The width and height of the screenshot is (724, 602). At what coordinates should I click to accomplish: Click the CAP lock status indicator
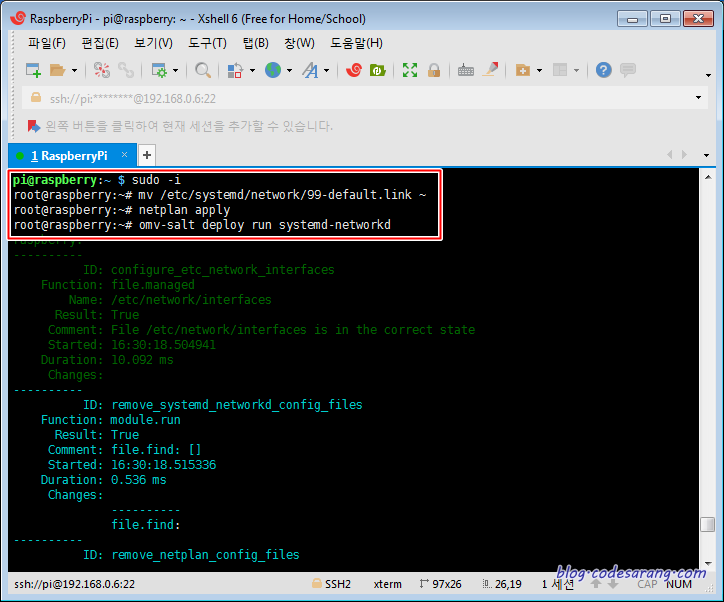click(647, 584)
